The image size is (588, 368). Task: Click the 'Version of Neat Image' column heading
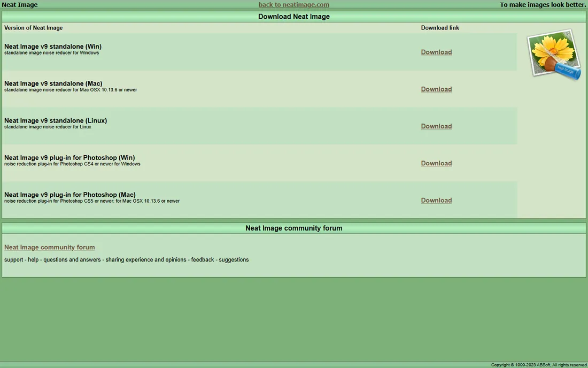[33, 28]
